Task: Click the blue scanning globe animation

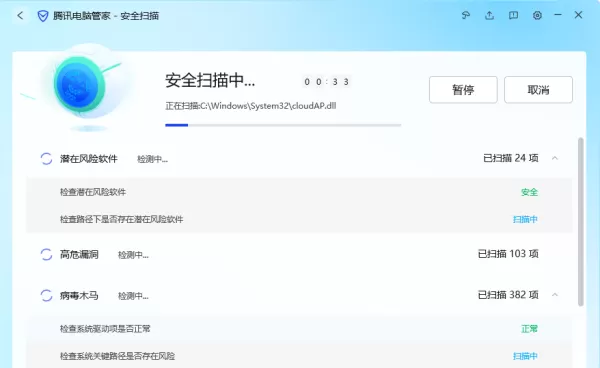Action: 80,85
